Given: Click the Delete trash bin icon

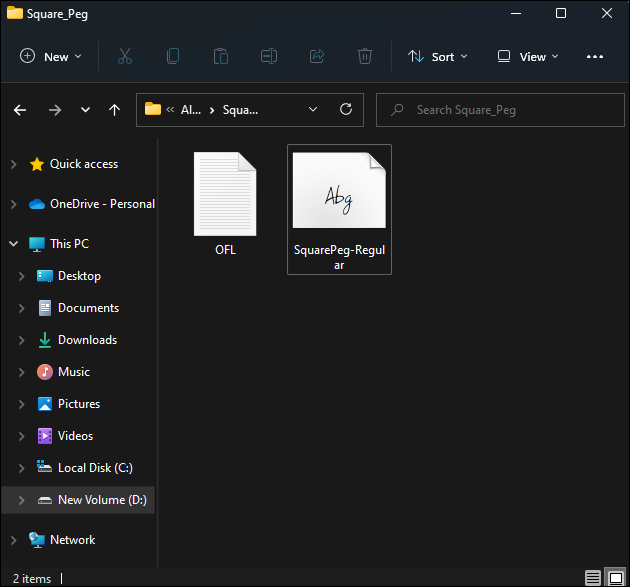Looking at the screenshot, I should pyautogui.click(x=365, y=56).
